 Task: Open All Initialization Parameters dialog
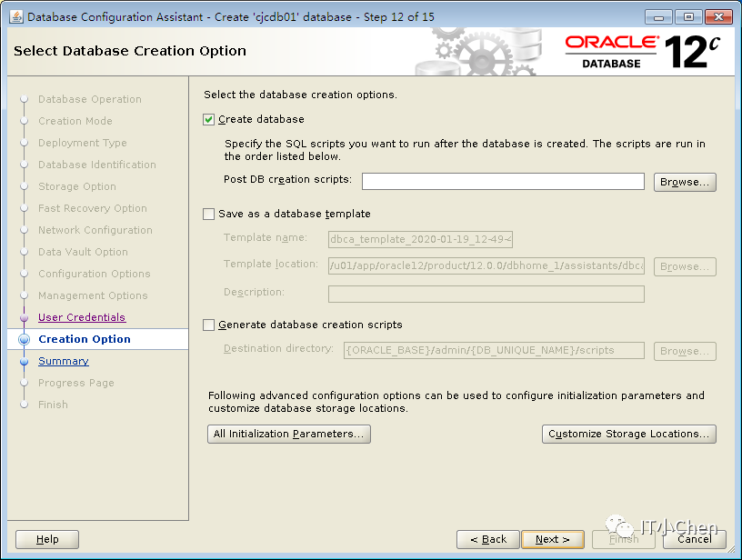[288, 434]
